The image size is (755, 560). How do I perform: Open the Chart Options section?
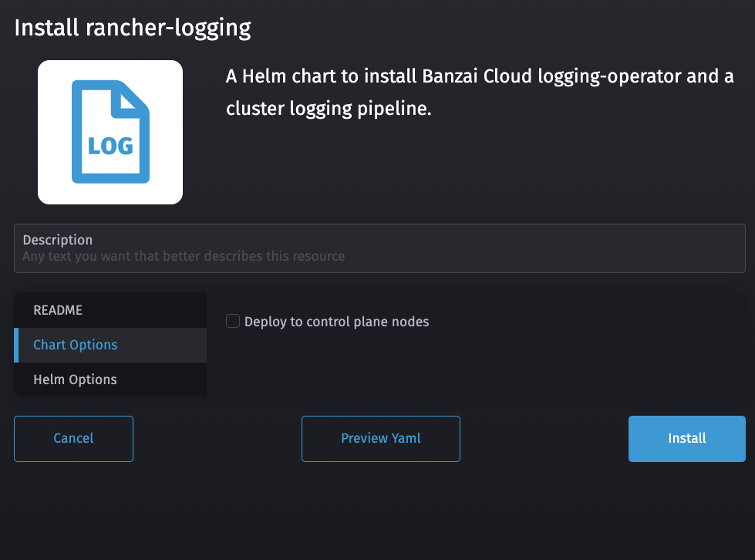(x=75, y=345)
